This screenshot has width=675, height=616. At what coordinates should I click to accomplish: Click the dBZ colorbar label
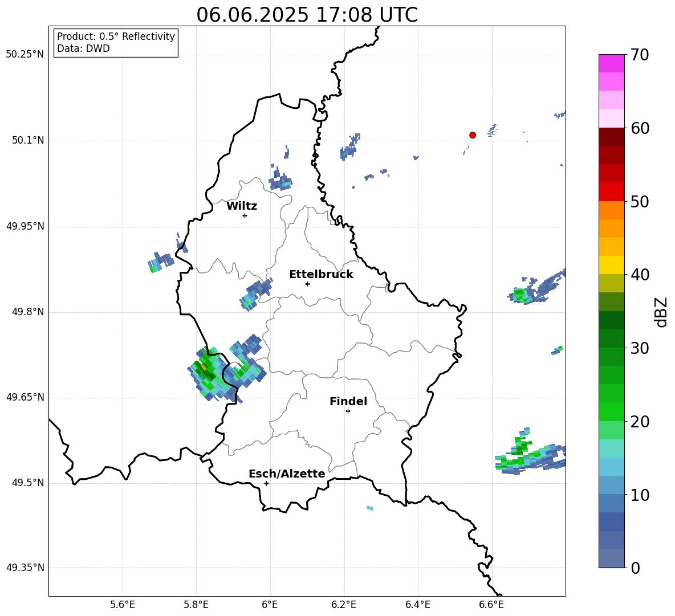point(662,312)
